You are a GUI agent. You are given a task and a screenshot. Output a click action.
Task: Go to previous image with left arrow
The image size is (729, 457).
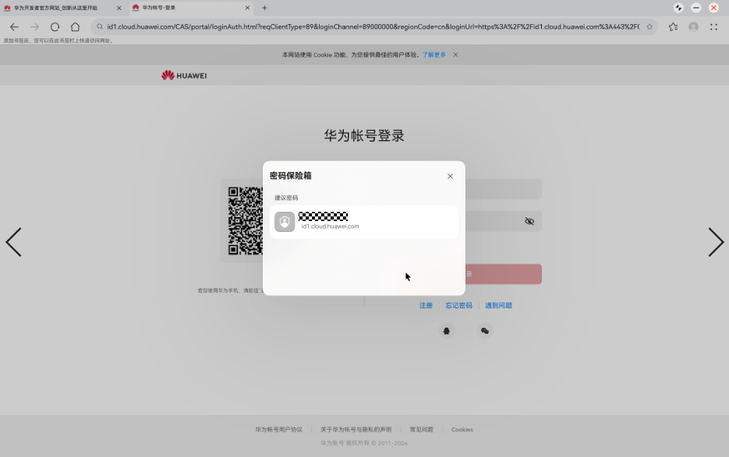point(14,242)
